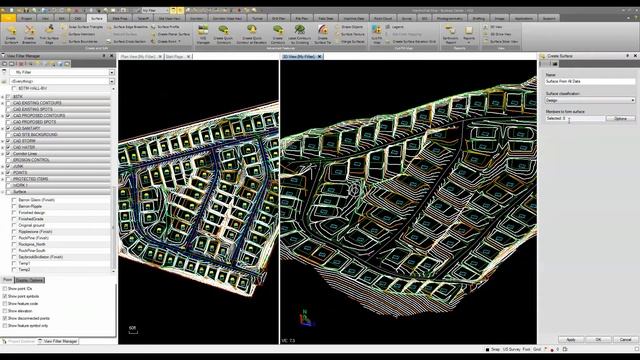Open the Surface classification dropdown

pos(590,100)
